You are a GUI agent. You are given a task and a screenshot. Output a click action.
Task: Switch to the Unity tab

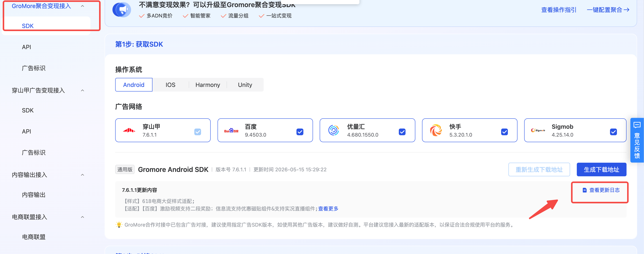coord(245,85)
